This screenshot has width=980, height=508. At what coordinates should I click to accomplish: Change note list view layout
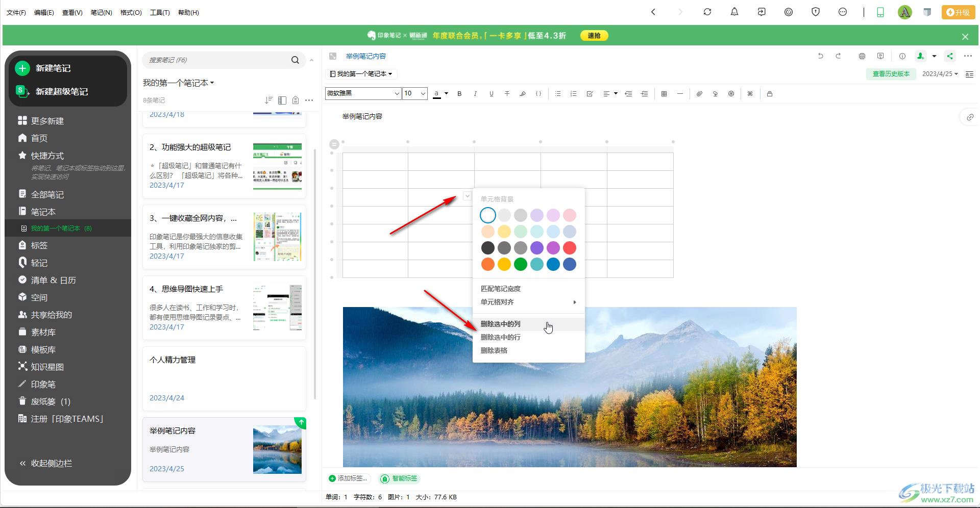tap(282, 100)
